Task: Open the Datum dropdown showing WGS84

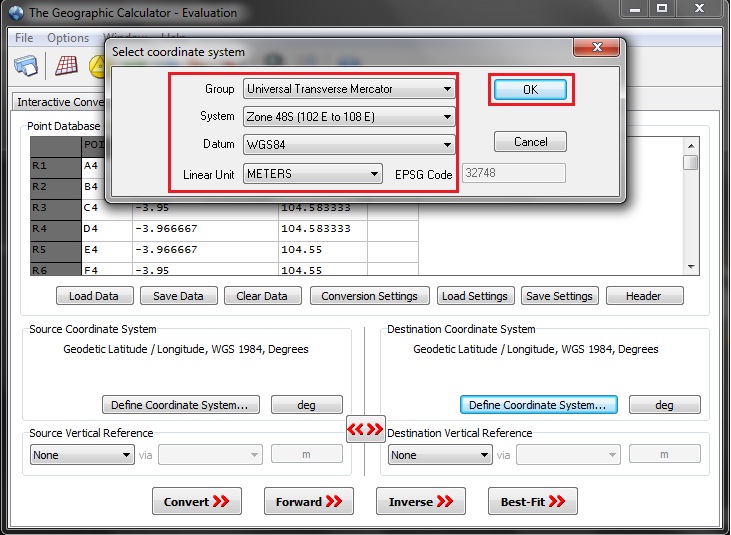Action: click(x=349, y=144)
